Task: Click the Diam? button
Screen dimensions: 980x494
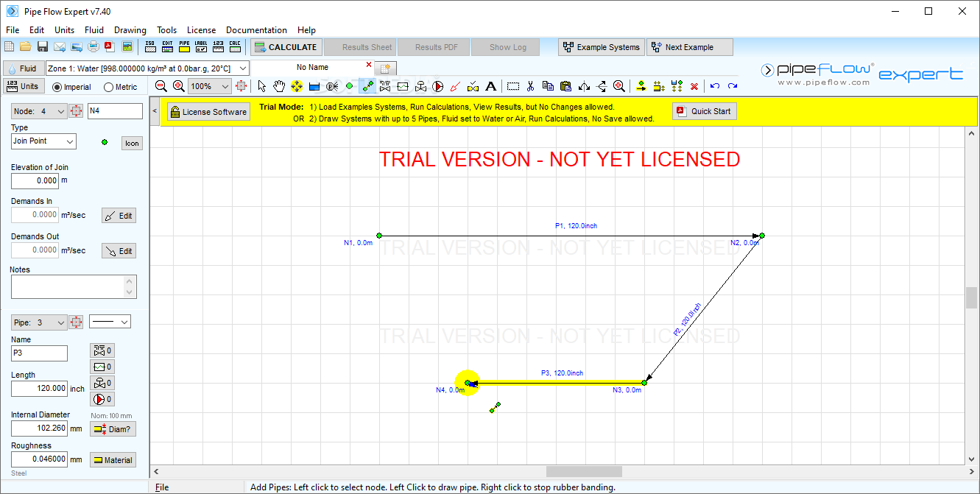Action: [x=113, y=429]
